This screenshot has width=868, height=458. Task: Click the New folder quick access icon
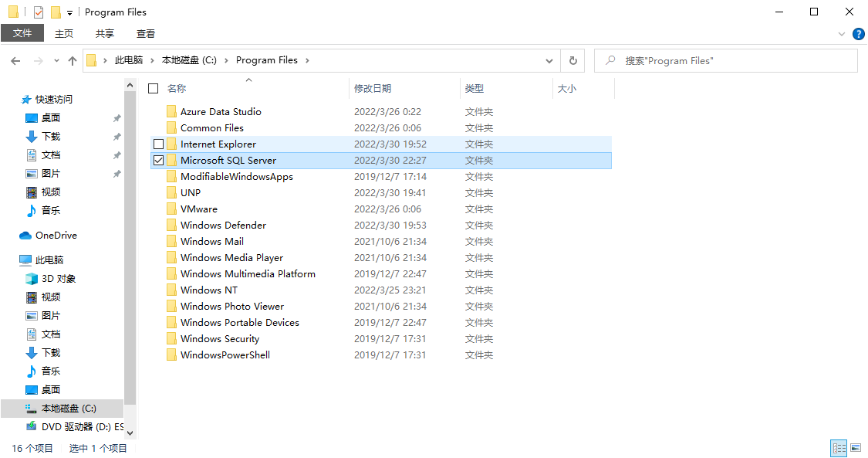click(x=56, y=12)
